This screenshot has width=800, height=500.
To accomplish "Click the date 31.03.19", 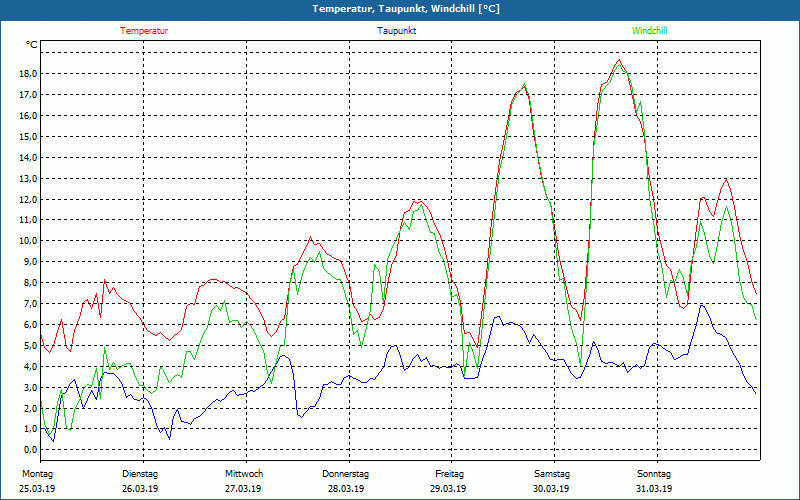I will [x=654, y=489].
